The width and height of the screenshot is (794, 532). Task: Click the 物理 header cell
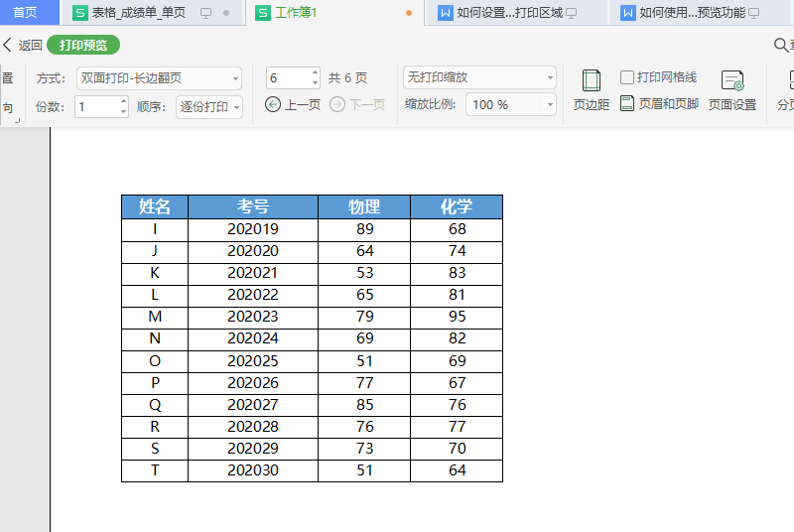[364, 207]
